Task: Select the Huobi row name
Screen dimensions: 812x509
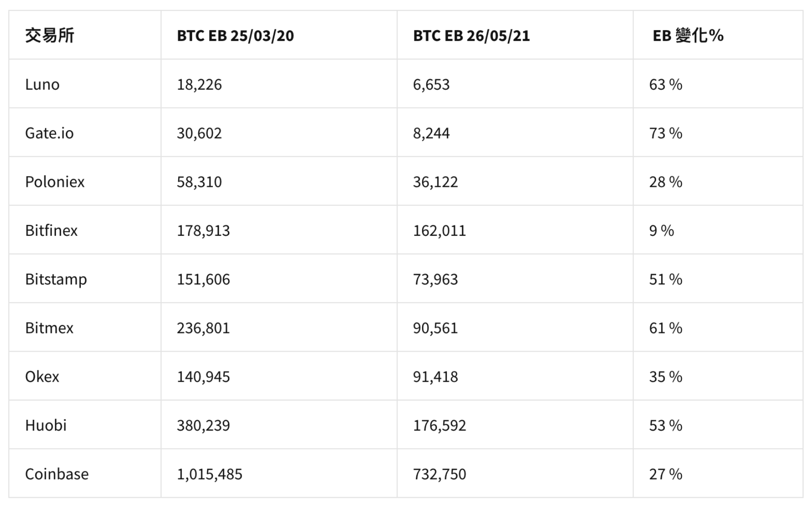Action: [46, 425]
